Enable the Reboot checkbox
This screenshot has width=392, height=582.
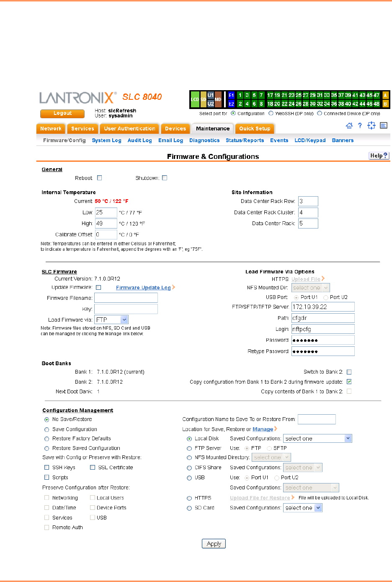pos(100,178)
